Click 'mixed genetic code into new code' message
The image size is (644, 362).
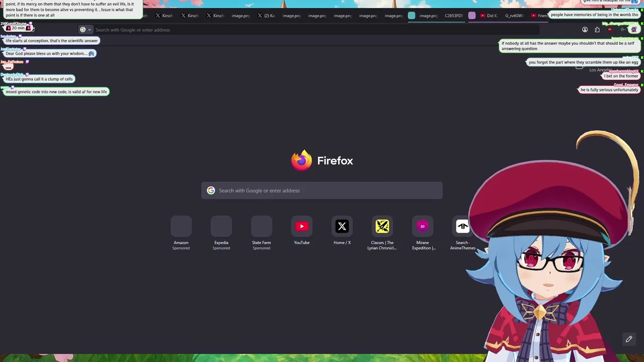[x=56, y=92]
